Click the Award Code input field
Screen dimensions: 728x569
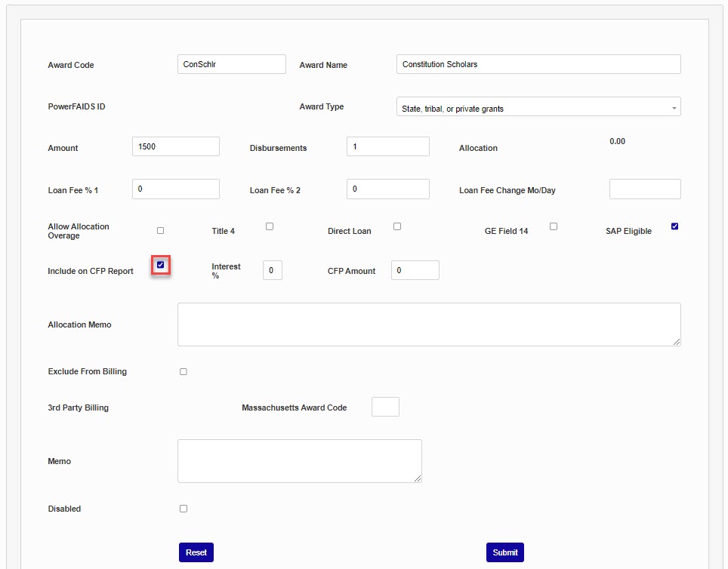click(x=231, y=64)
